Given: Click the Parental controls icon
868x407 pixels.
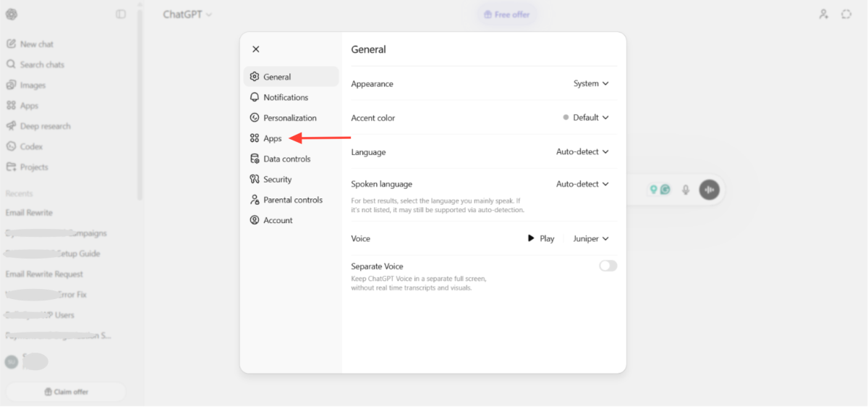Looking at the screenshot, I should pos(255,200).
